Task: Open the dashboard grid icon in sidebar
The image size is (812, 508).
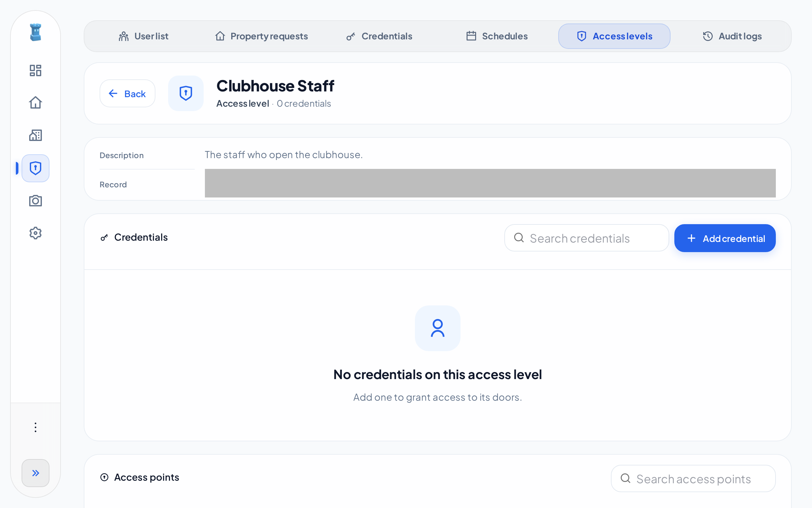Action: coord(35,70)
